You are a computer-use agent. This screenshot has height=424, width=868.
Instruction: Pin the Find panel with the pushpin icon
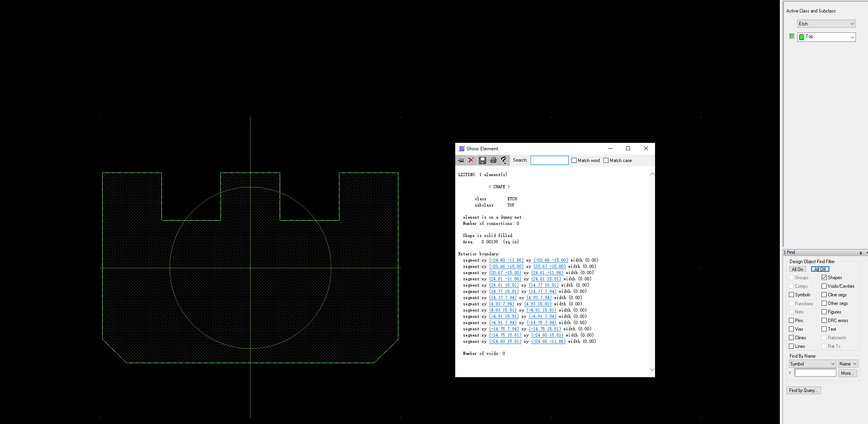click(861, 253)
